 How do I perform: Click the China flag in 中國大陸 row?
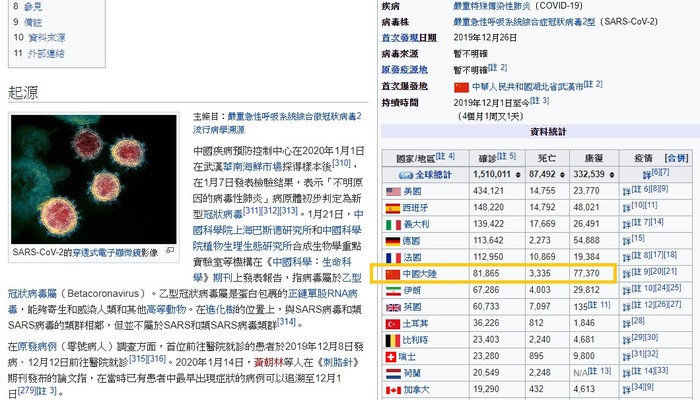[393, 274]
